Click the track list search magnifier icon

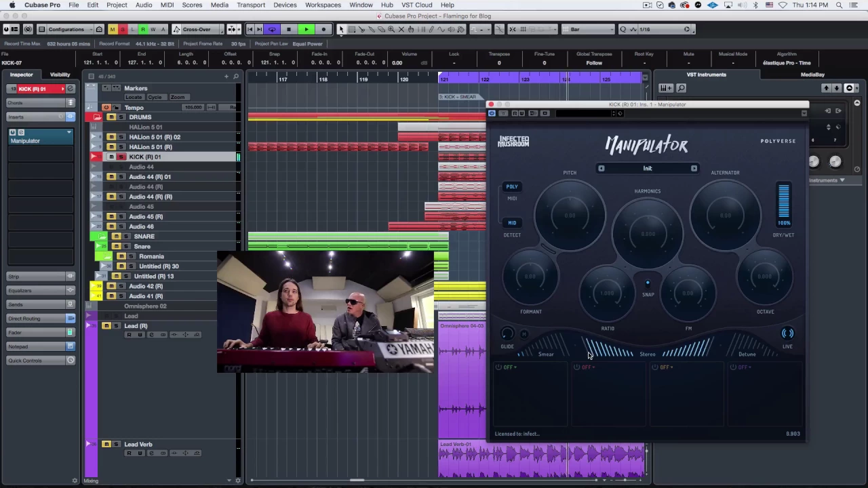[236, 76]
